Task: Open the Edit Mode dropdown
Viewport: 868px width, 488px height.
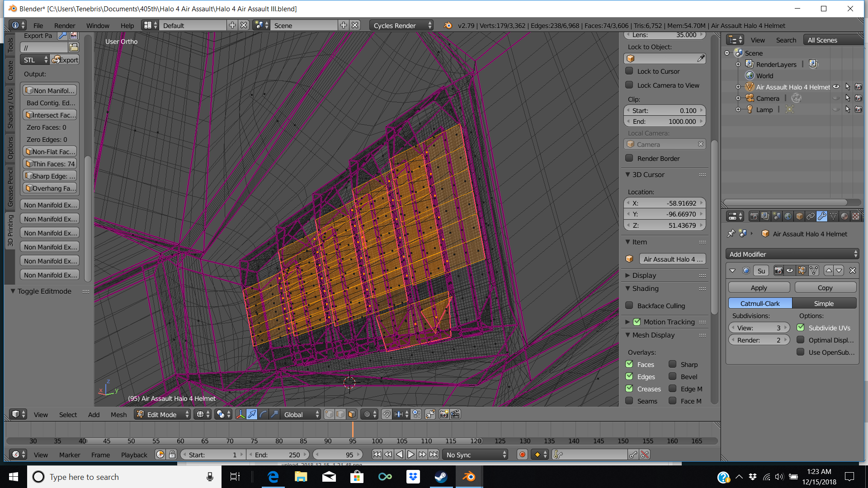Action: (163, 414)
